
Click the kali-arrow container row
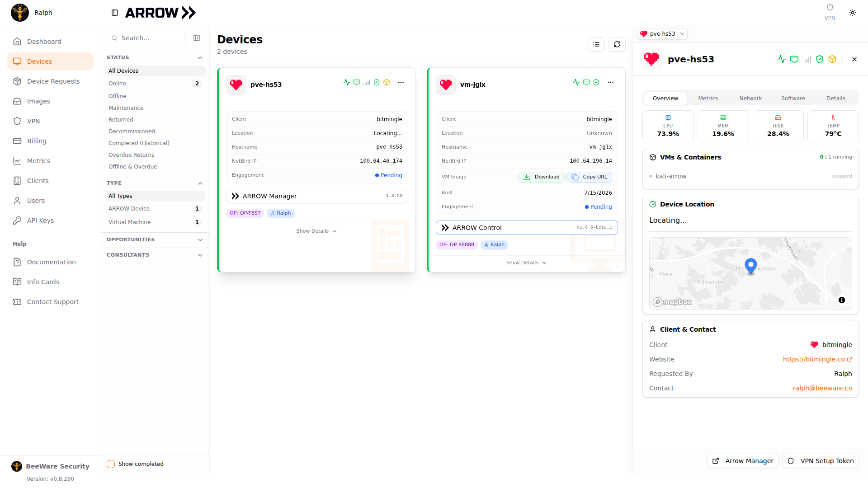click(750, 176)
